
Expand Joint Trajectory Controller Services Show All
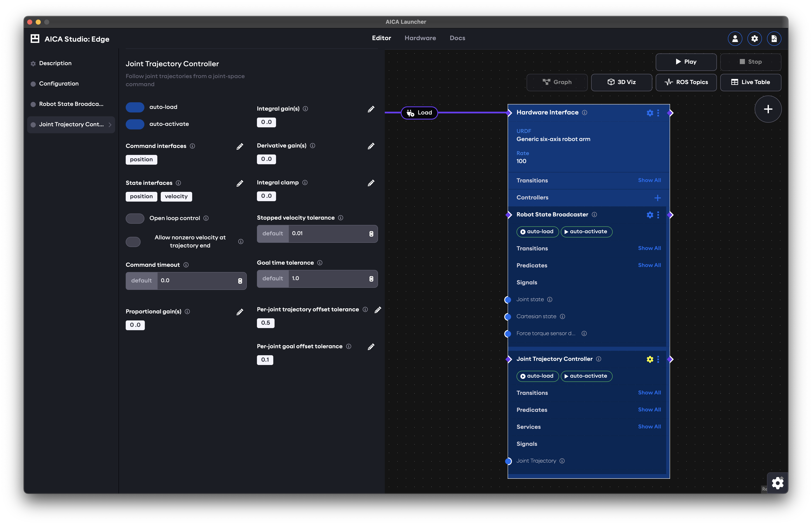[649, 427]
